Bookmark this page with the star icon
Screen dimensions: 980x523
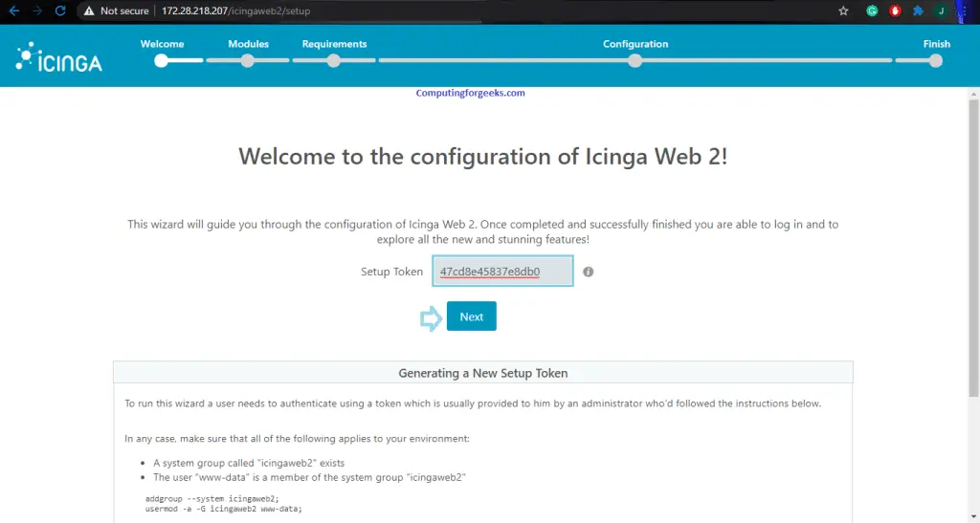(x=843, y=11)
